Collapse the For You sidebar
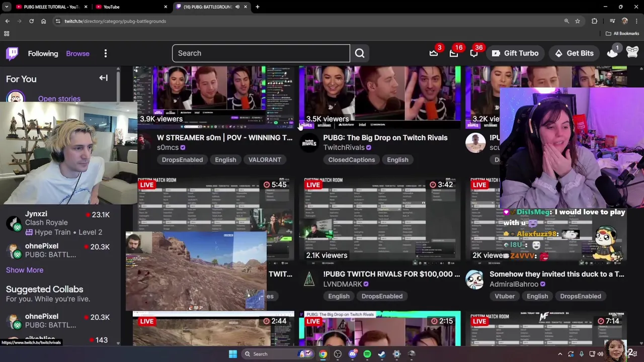This screenshot has height=362, width=644. point(103,78)
